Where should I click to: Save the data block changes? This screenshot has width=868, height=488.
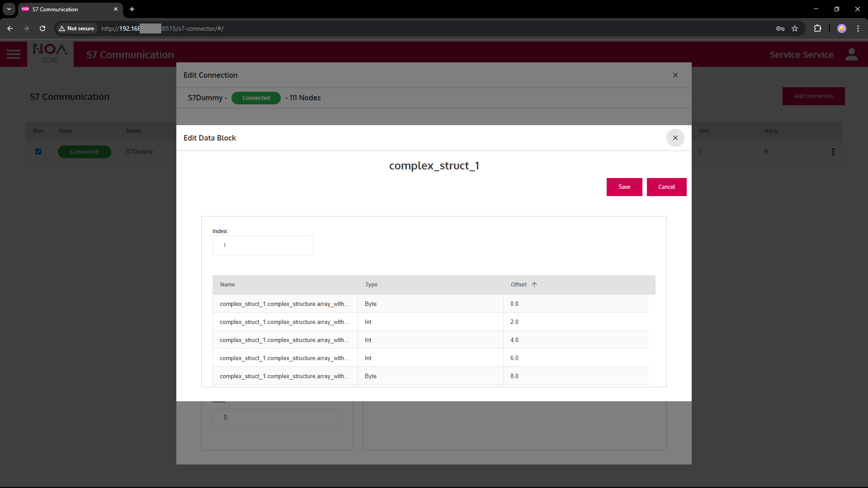(x=624, y=187)
